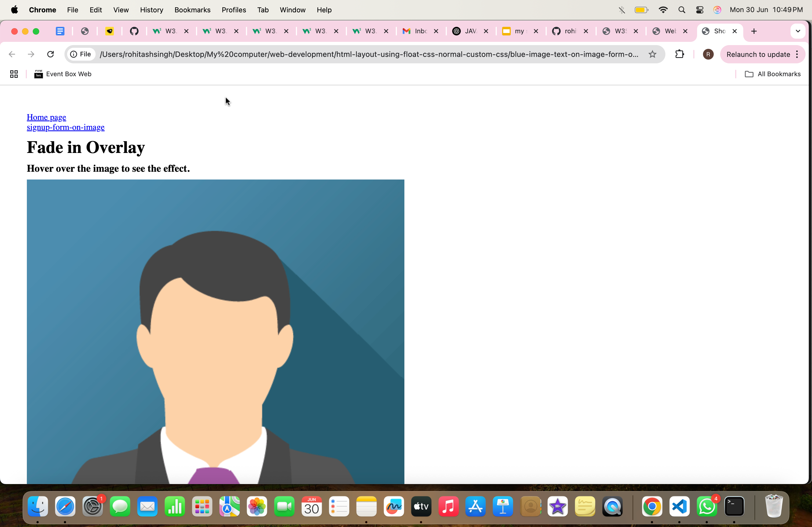The height and width of the screenshot is (527, 812).
Task: Open Chrome three-dot menu
Action: (797, 54)
